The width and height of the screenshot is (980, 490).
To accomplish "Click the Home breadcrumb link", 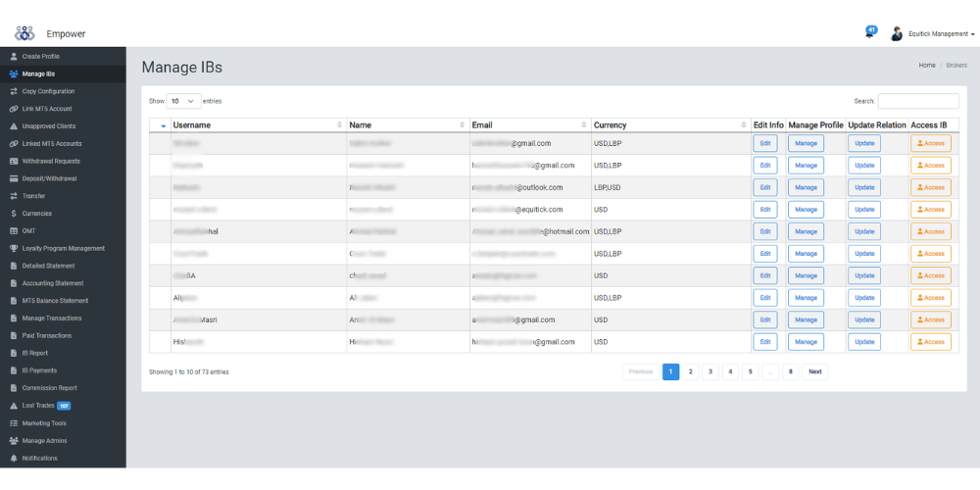I will tap(926, 65).
